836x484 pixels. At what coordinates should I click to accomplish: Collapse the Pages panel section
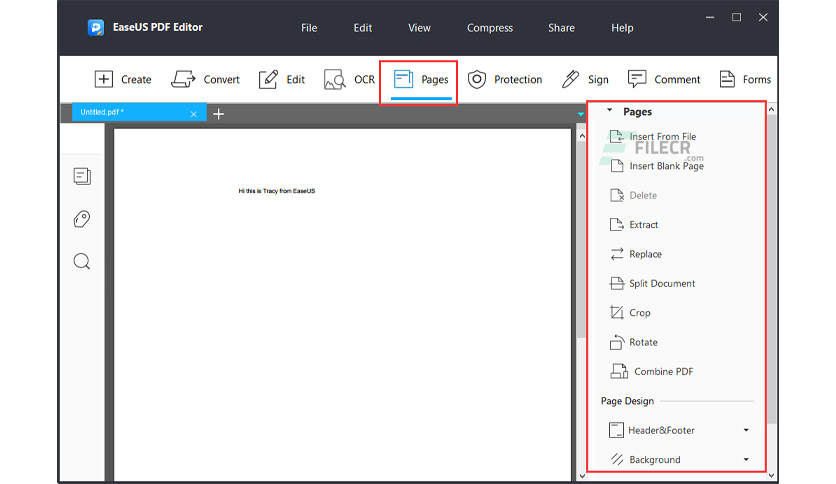(609, 110)
